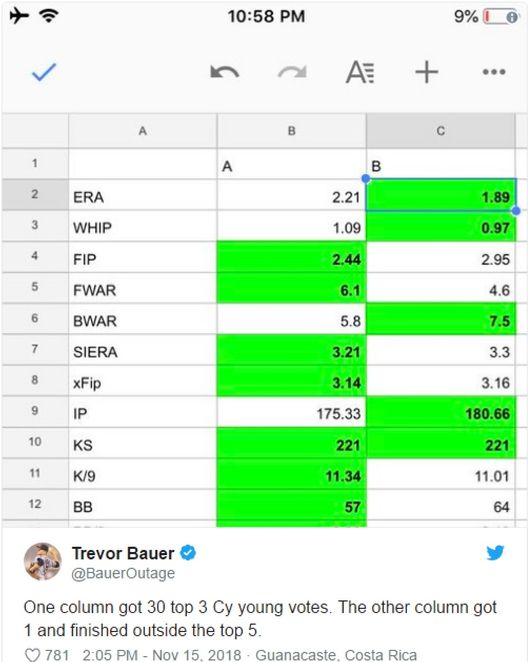Open the three-dot more options menu
This screenshot has height=662, width=530.
point(494,72)
